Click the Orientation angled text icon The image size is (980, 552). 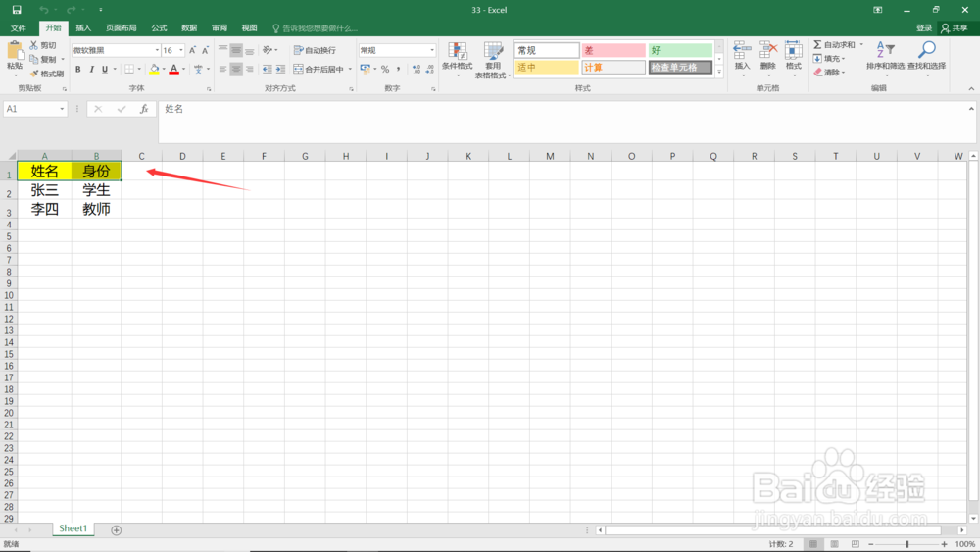[268, 50]
